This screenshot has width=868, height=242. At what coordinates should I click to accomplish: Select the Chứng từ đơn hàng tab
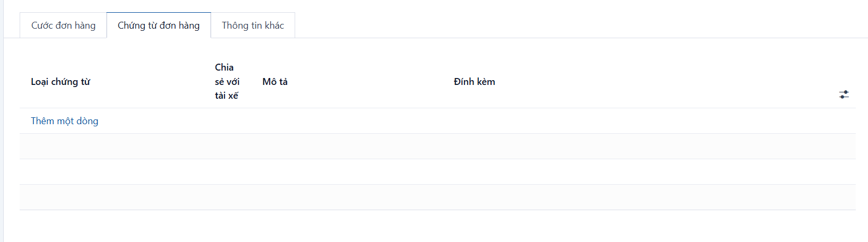point(159,25)
